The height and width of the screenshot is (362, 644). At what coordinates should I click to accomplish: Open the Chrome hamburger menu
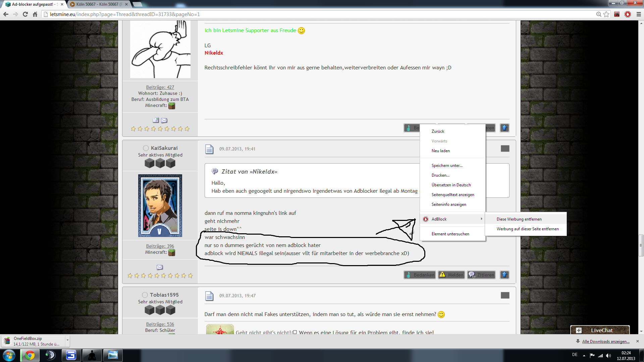[x=639, y=14]
